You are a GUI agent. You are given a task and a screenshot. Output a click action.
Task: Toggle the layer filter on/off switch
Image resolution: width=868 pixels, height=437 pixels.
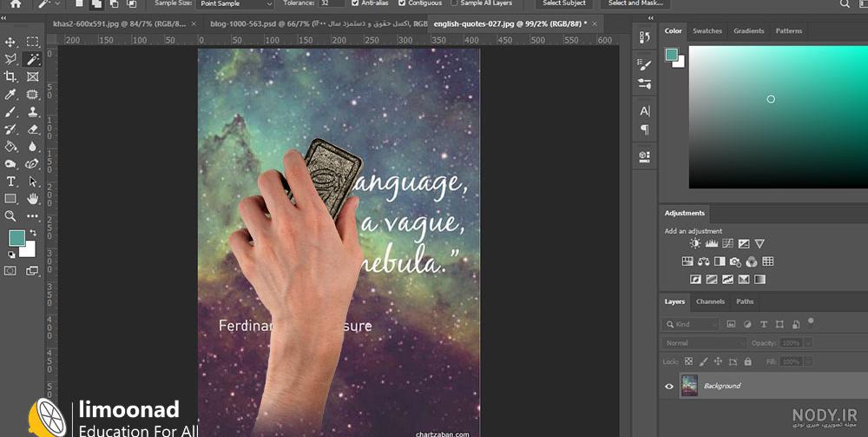pyautogui.click(x=811, y=321)
